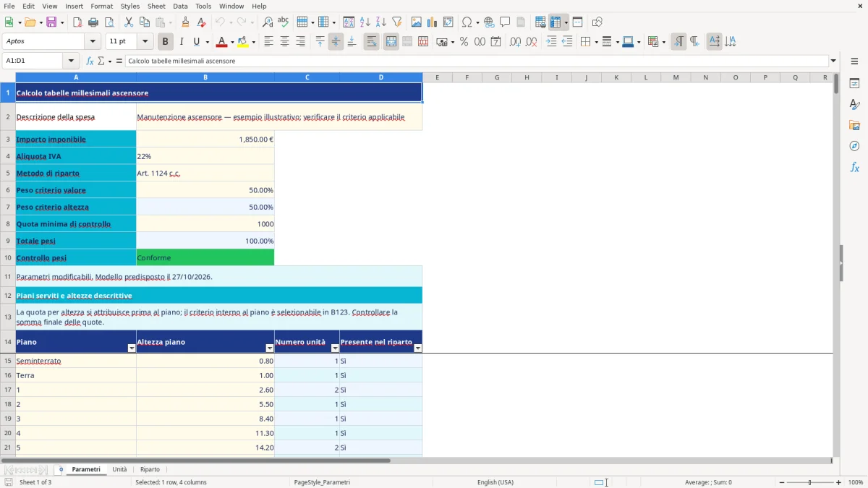Open background color dropdown arrow

253,42
